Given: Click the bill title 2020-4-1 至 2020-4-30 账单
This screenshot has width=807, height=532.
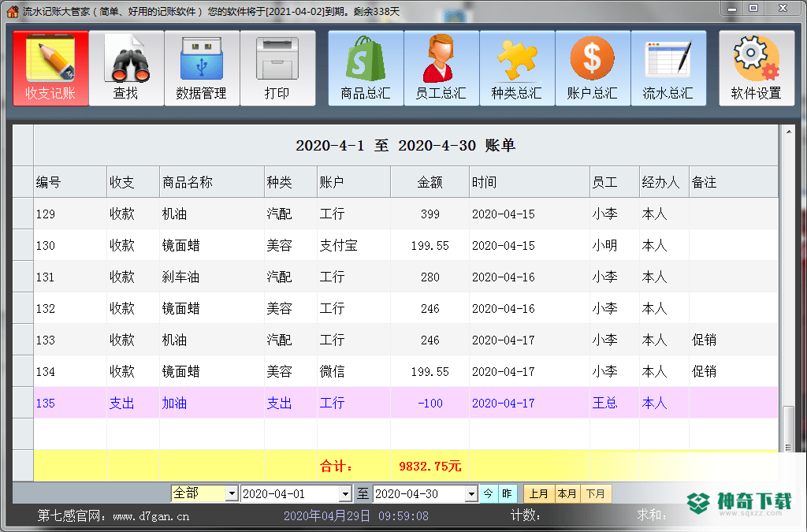Looking at the screenshot, I should click(406, 146).
